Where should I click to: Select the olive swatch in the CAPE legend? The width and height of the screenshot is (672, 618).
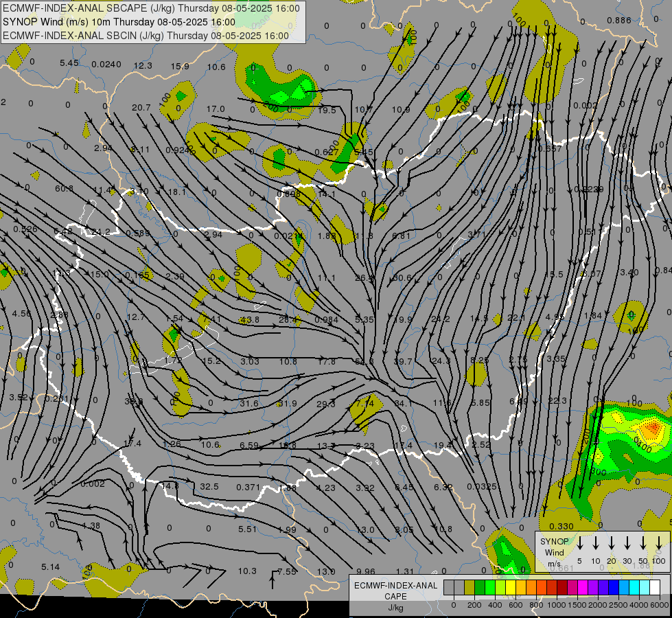click(x=470, y=588)
